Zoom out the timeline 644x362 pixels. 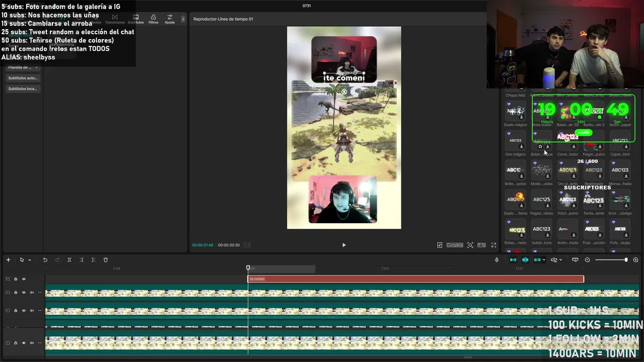click(x=587, y=260)
